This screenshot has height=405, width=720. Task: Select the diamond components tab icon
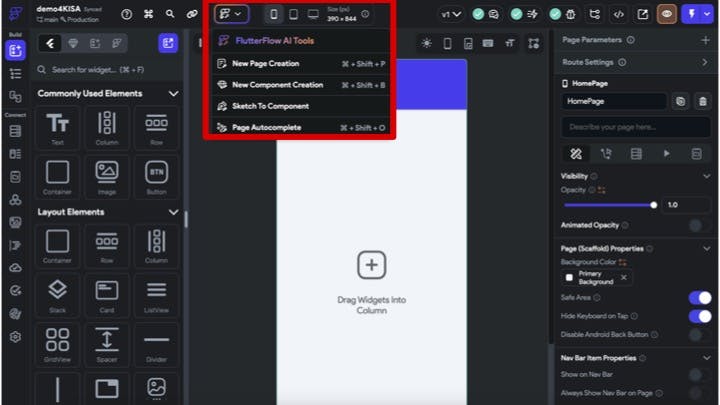click(73, 43)
